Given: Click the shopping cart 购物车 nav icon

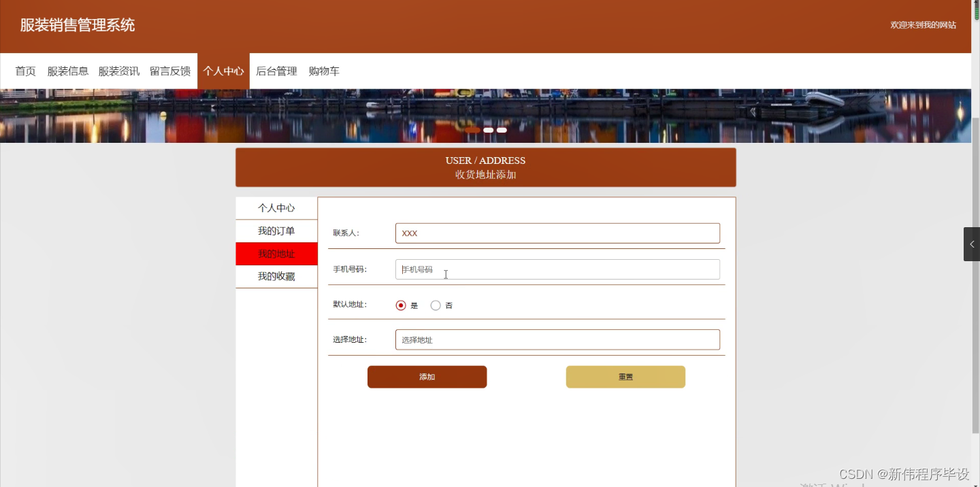Looking at the screenshot, I should (325, 71).
